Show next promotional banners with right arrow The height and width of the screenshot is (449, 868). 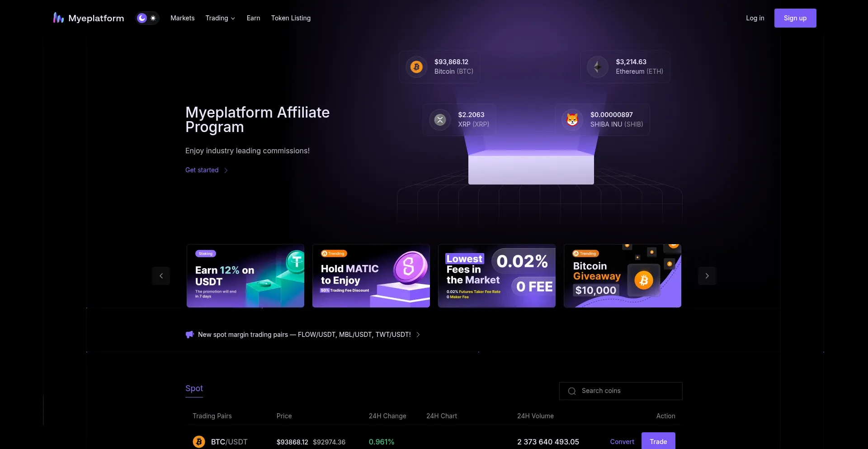pyautogui.click(x=707, y=276)
